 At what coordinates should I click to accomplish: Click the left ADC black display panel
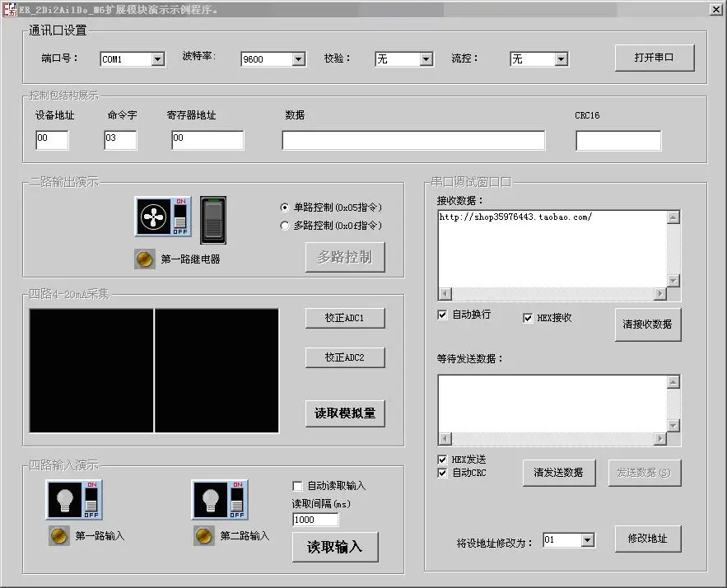[x=91, y=371]
